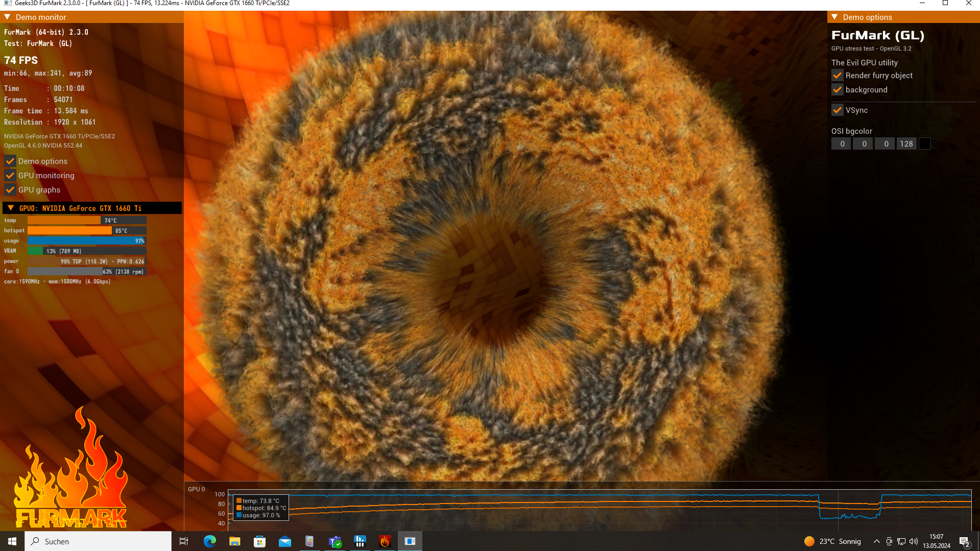Viewport: 980px width, 551px height.
Task: Open the Windows Start menu
Action: (x=12, y=541)
